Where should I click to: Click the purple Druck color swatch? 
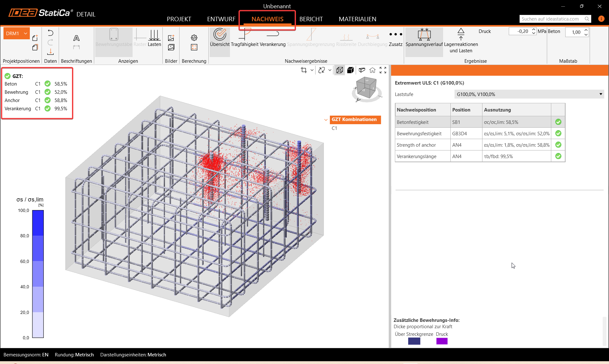[442, 341]
